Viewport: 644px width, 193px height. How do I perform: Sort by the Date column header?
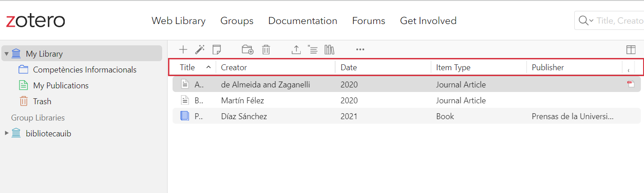[x=349, y=68]
